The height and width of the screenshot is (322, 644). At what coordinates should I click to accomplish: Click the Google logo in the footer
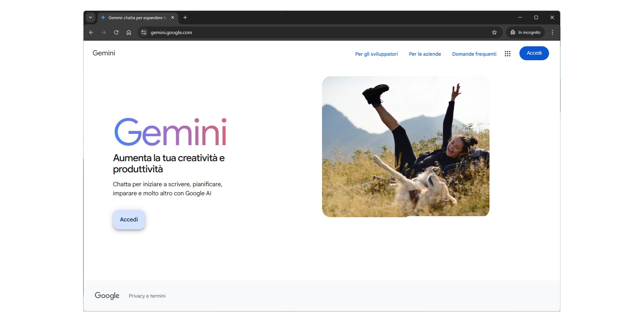point(107,296)
